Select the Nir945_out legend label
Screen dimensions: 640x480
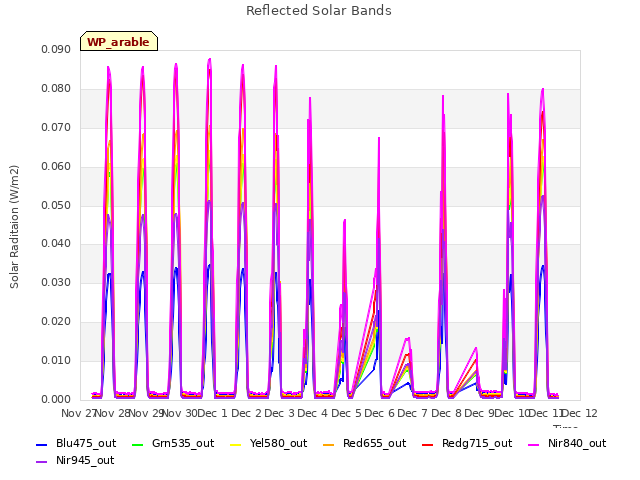point(85,460)
